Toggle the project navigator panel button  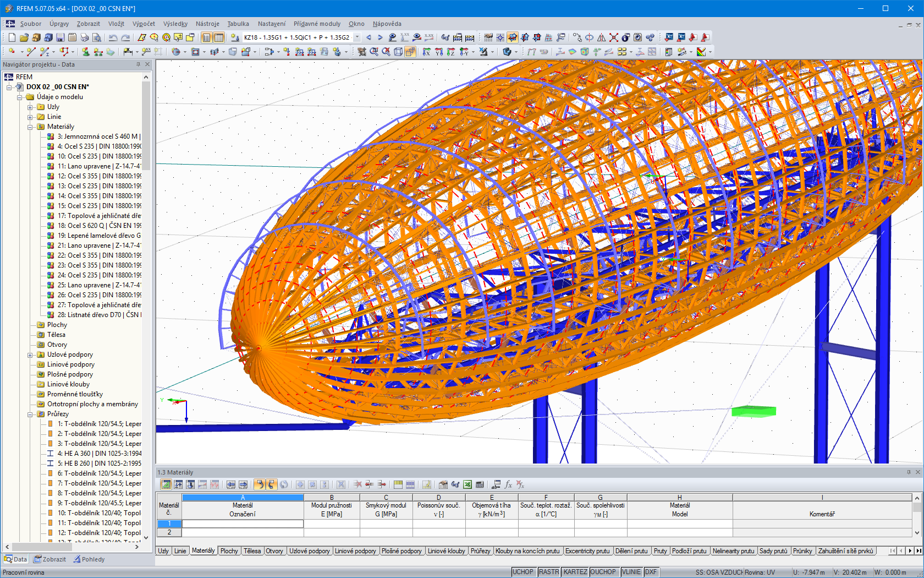[x=206, y=37]
